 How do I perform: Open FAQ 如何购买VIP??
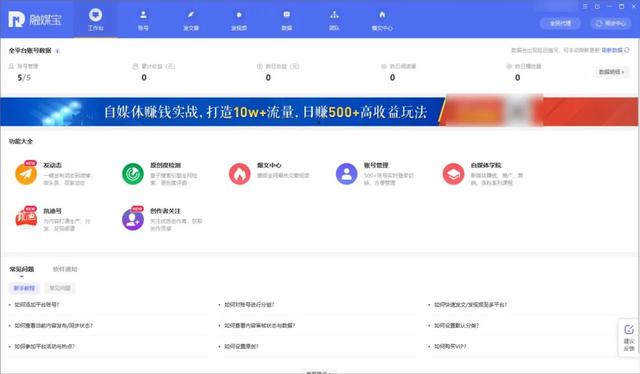450,346
